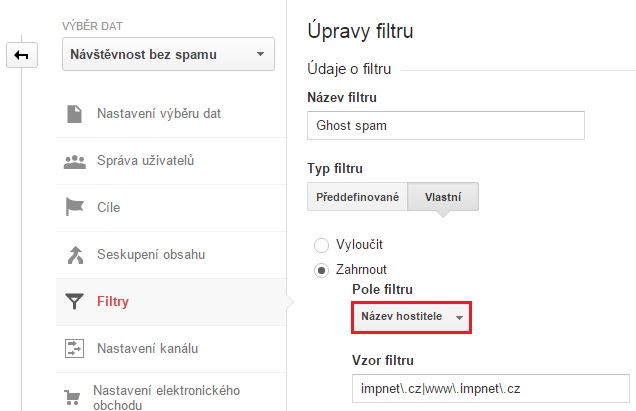Select the Zahrnout radio button
636x411 pixels.
pyautogui.click(x=321, y=270)
